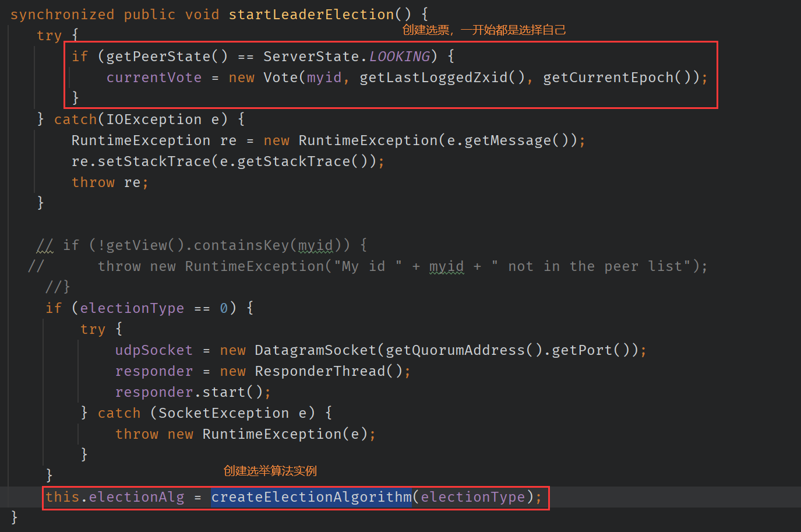Click electionType argument in createElectionAlgorithm
Image resolution: width=801 pixels, height=532 pixels.
coord(473,497)
